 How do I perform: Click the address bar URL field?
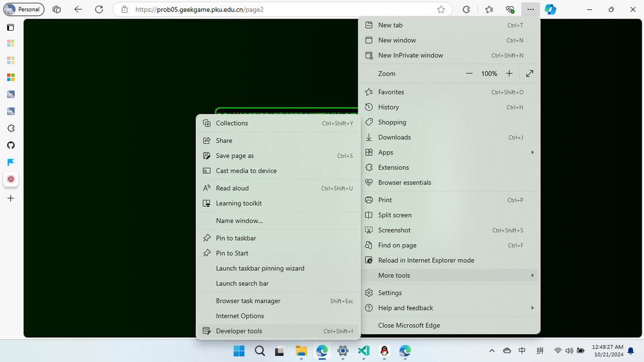click(283, 9)
